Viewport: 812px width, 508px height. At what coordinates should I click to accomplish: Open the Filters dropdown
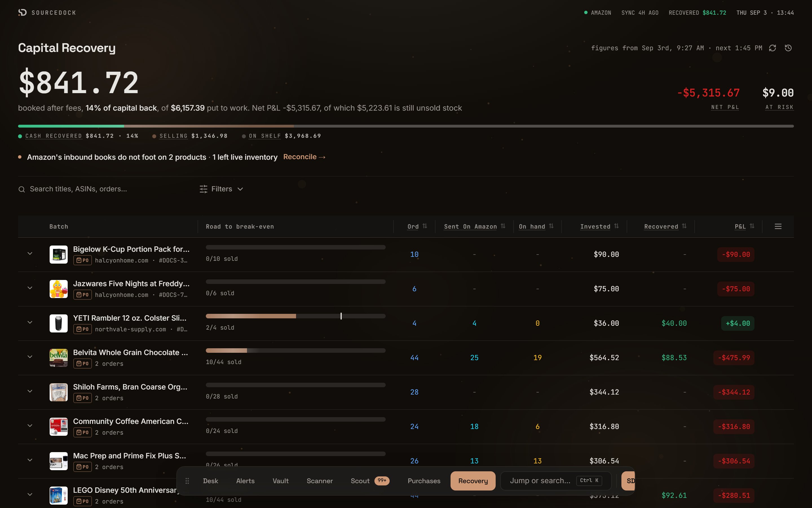[x=221, y=189]
